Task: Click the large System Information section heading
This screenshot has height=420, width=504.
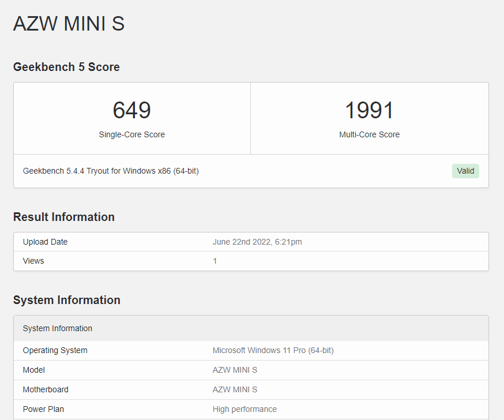Action: click(67, 300)
